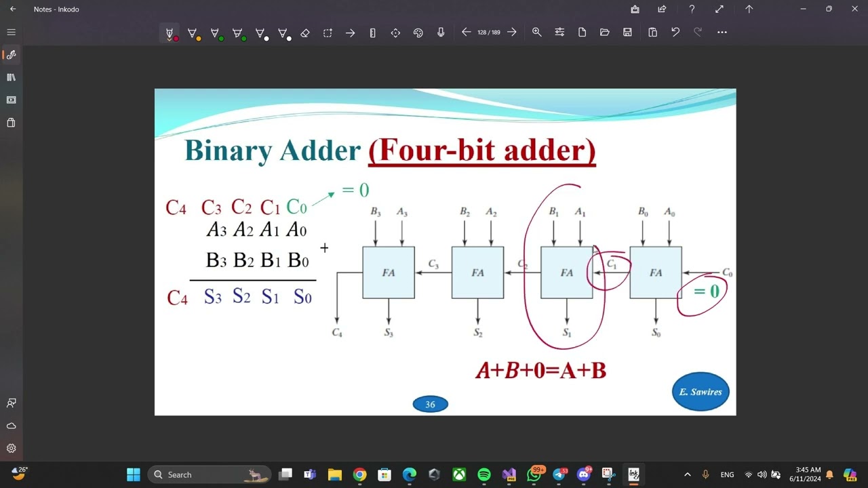The width and height of the screenshot is (868, 488).
Task: Open the fourth sidebar clipboard icon
Action: (x=11, y=123)
